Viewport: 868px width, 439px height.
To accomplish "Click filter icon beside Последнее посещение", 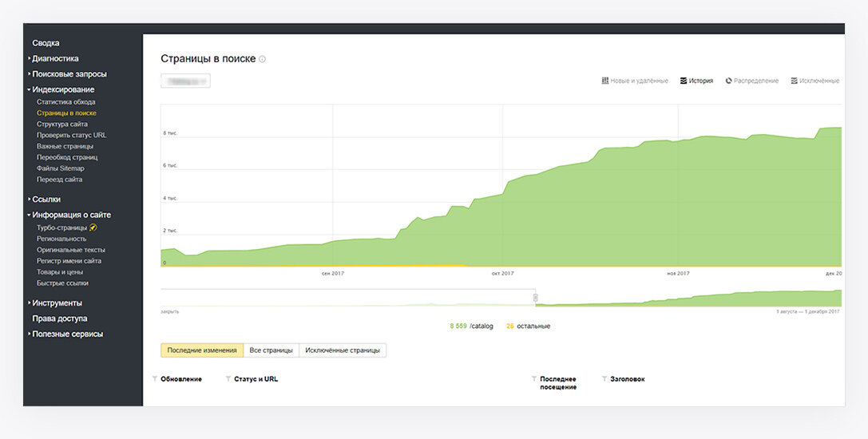I will click(534, 379).
